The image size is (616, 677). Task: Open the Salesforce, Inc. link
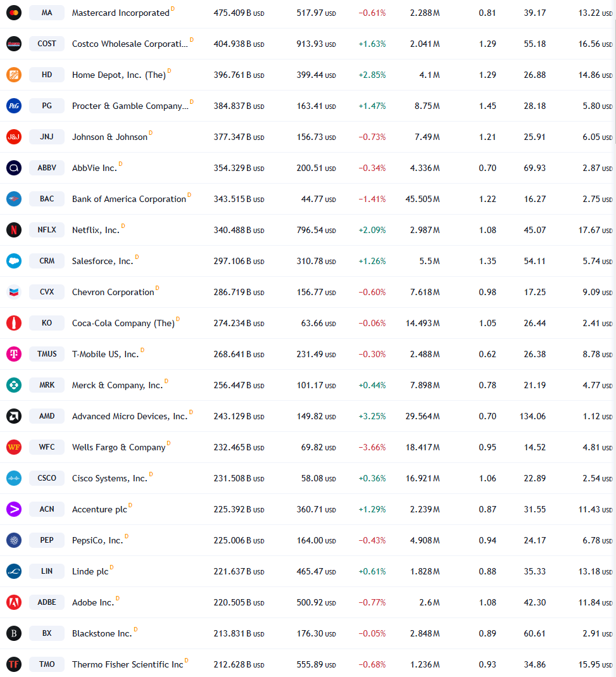(x=103, y=261)
